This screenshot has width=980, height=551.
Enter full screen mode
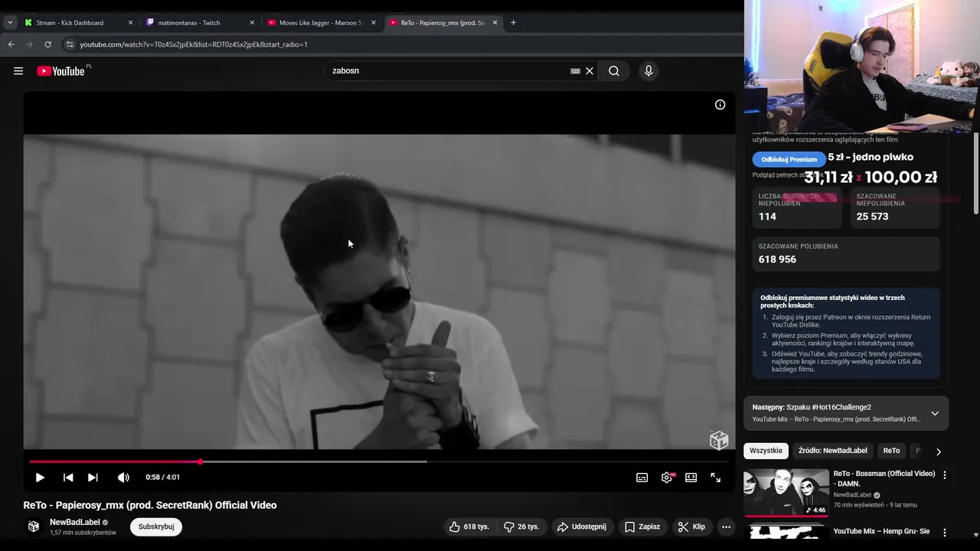pyautogui.click(x=715, y=478)
